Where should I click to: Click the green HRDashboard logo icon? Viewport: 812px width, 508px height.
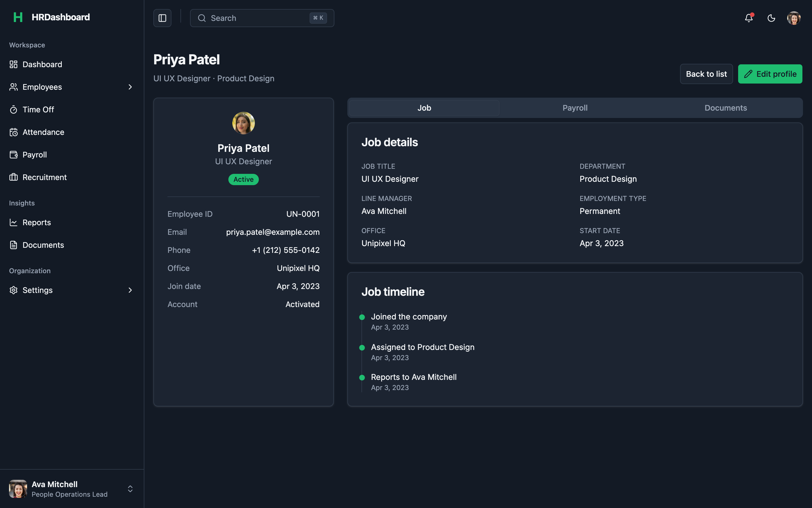pos(18,17)
